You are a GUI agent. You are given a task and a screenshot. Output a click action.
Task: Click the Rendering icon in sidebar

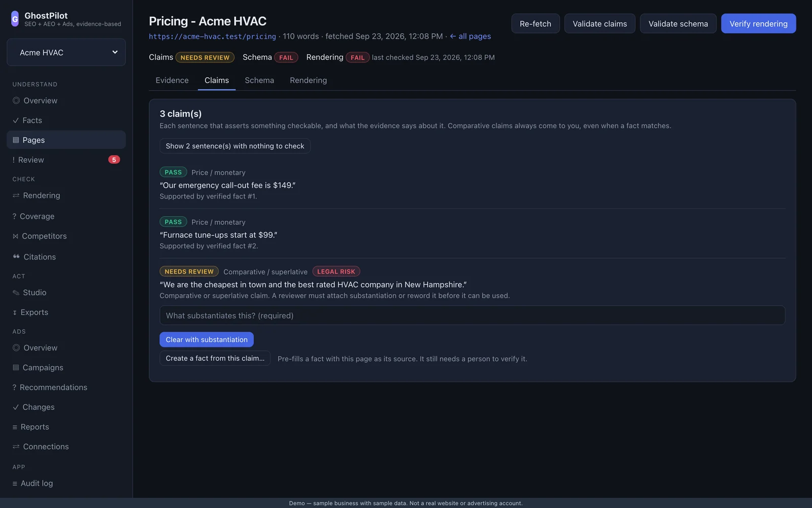tap(16, 196)
